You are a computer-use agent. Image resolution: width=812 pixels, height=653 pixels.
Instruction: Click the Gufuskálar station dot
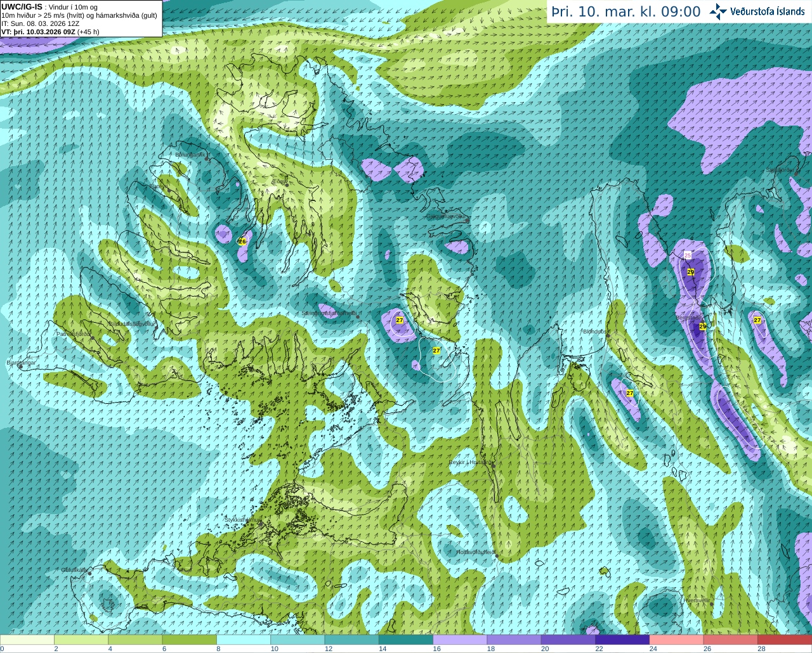pos(90,574)
